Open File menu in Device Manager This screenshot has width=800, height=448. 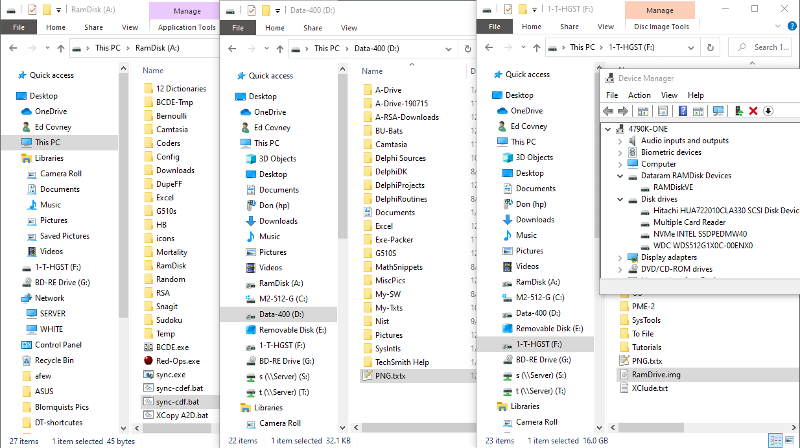tap(612, 95)
